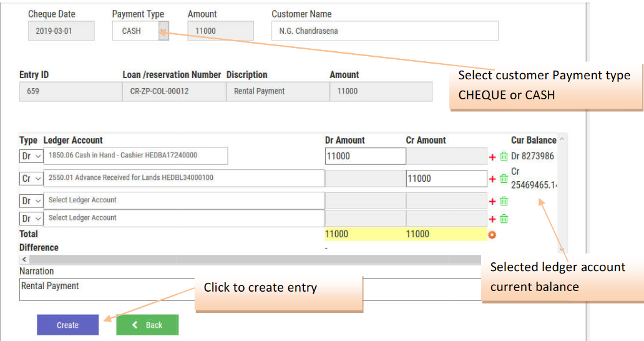Go back using the Back button
Viewport: 644px width, 341px height.
click(x=147, y=325)
